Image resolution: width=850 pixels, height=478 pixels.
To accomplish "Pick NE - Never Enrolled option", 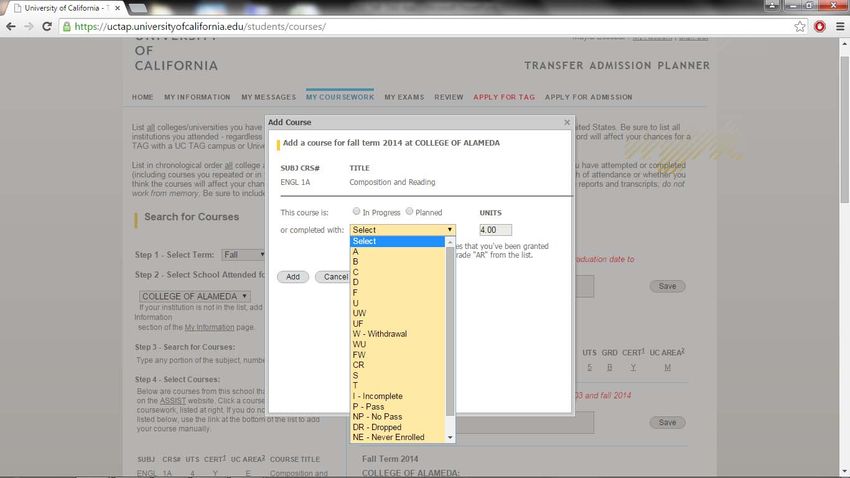I will point(397,437).
